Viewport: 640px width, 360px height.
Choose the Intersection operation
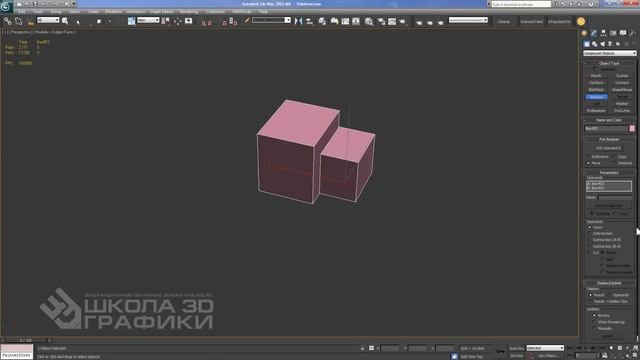590,233
